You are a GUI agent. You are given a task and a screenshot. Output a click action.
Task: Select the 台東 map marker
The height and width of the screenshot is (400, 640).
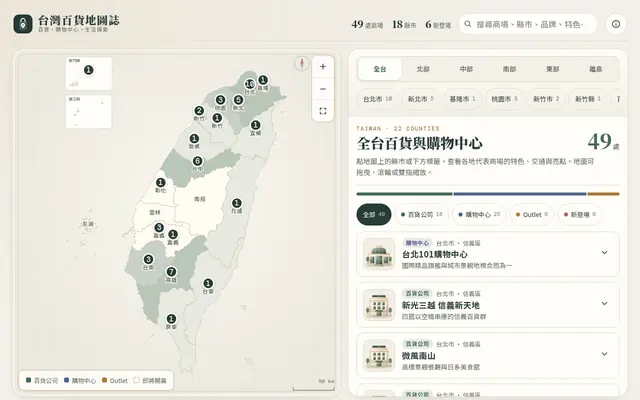[208, 283]
